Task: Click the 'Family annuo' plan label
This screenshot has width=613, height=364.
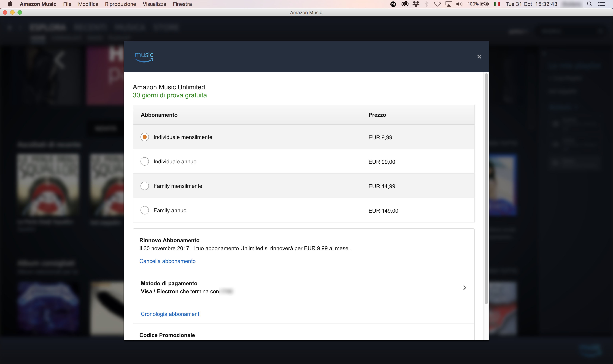Action: [170, 210]
